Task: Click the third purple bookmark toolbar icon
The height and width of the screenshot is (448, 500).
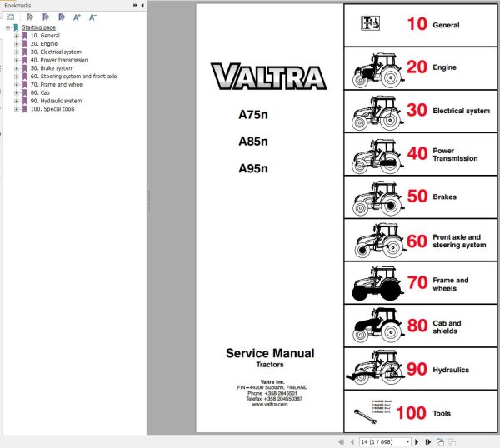Action: (62, 17)
